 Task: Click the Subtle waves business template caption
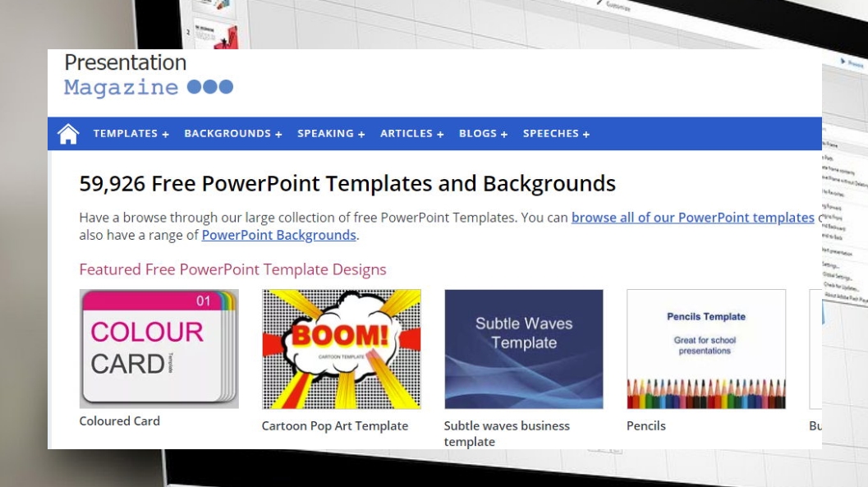click(507, 434)
